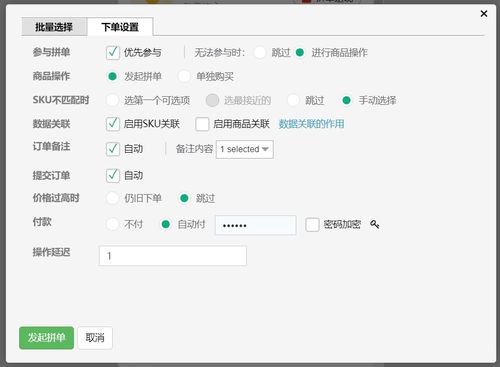Enable the 密码加密 checkbox
The width and height of the screenshot is (500, 367).
(x=312, y=225)
